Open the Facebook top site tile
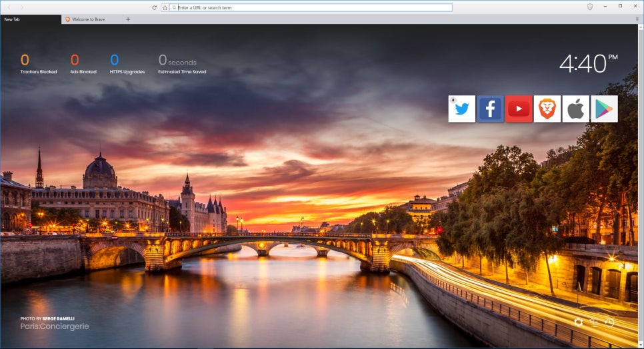This screenshot has width=644, height=349. 490,109
